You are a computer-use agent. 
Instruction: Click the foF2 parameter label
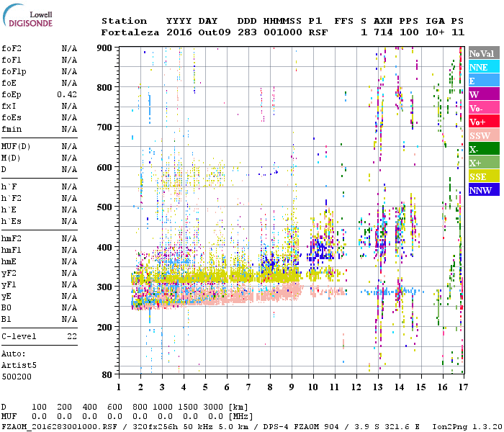12,49
